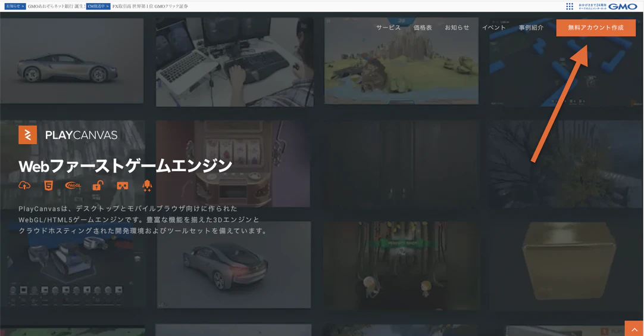Click the おかげさまで24周年 GMO tagline text

(592, 6)
